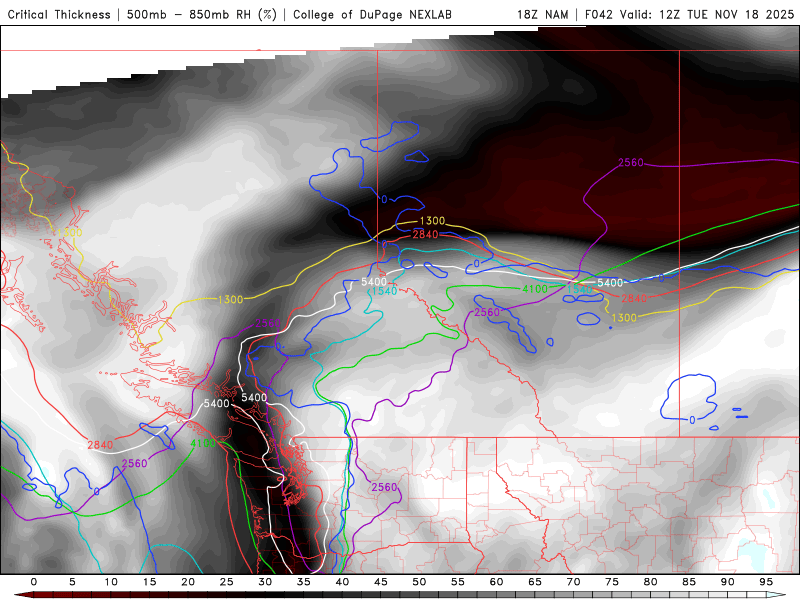This screenshot has width=800, height=600.
Task: Click the 75 tick label on the color bar
Action: click(612, 582)
